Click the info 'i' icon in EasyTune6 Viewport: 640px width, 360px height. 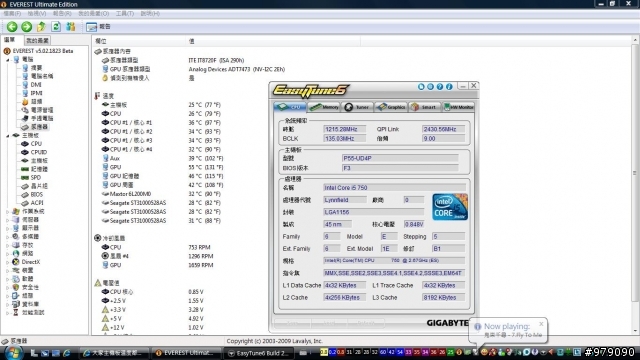(449, 87)
